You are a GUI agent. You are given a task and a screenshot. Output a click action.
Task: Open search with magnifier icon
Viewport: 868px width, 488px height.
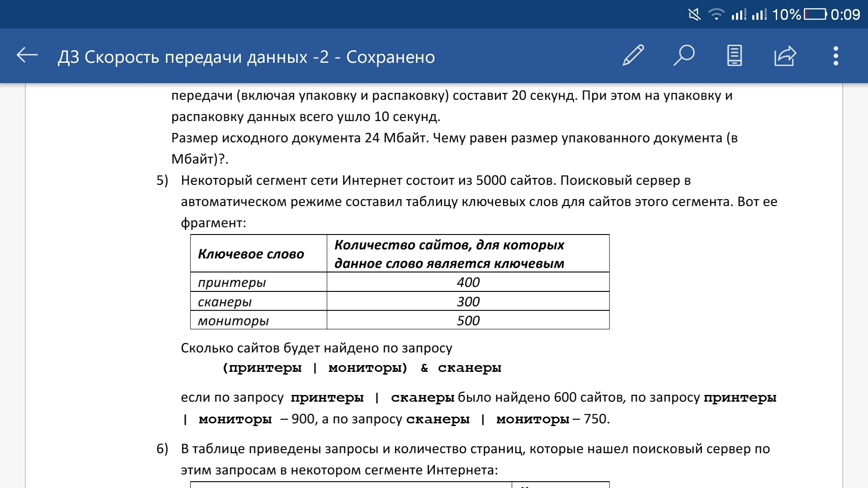(x=684, y=56)
